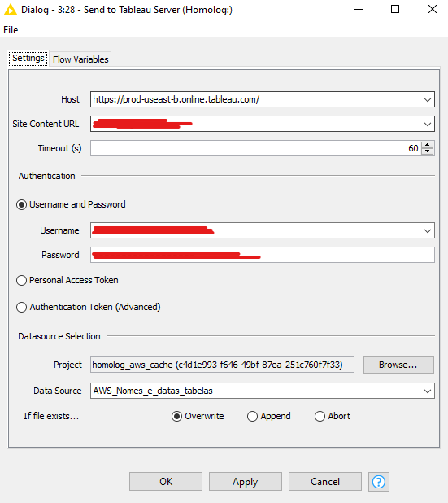Click into the Password field

point(262,255)
